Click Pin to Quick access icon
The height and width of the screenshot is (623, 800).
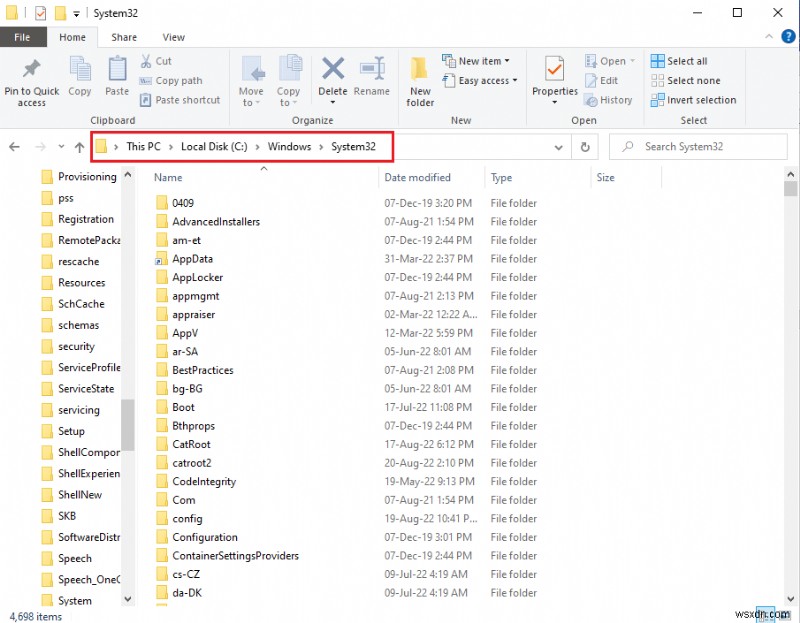32,69
